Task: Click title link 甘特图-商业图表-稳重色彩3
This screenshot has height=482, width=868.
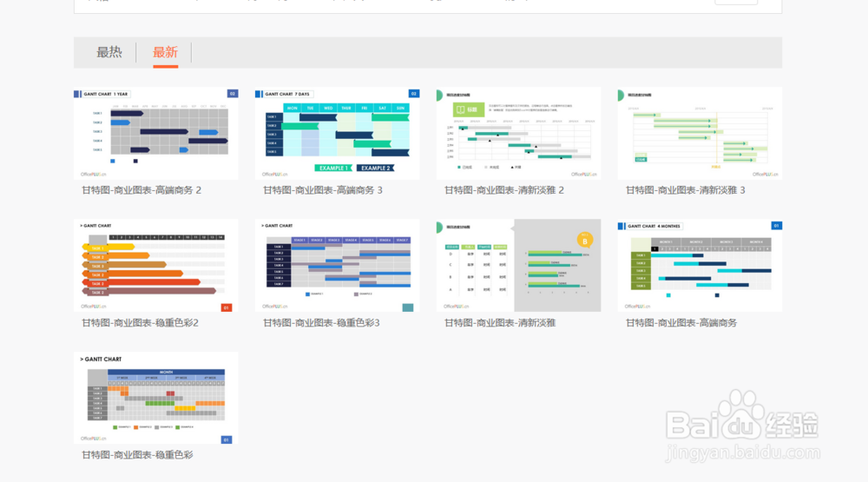Action: 321,322
